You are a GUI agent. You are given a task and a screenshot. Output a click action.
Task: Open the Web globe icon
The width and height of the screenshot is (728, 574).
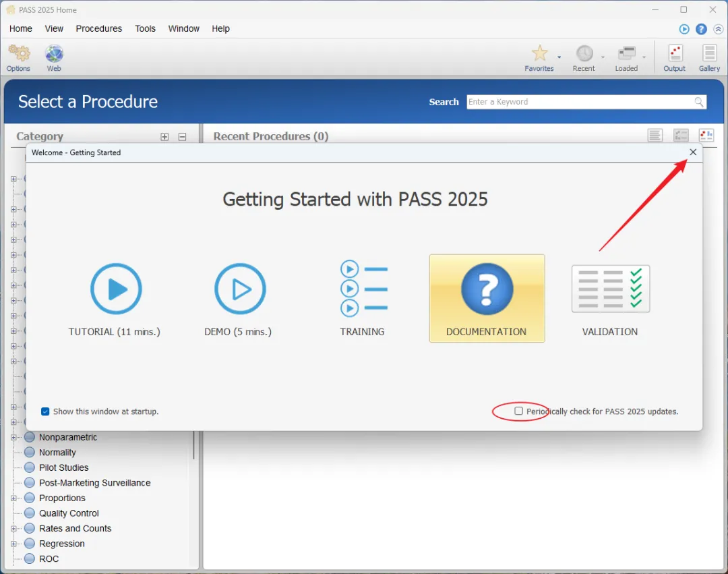click(54, 53)
